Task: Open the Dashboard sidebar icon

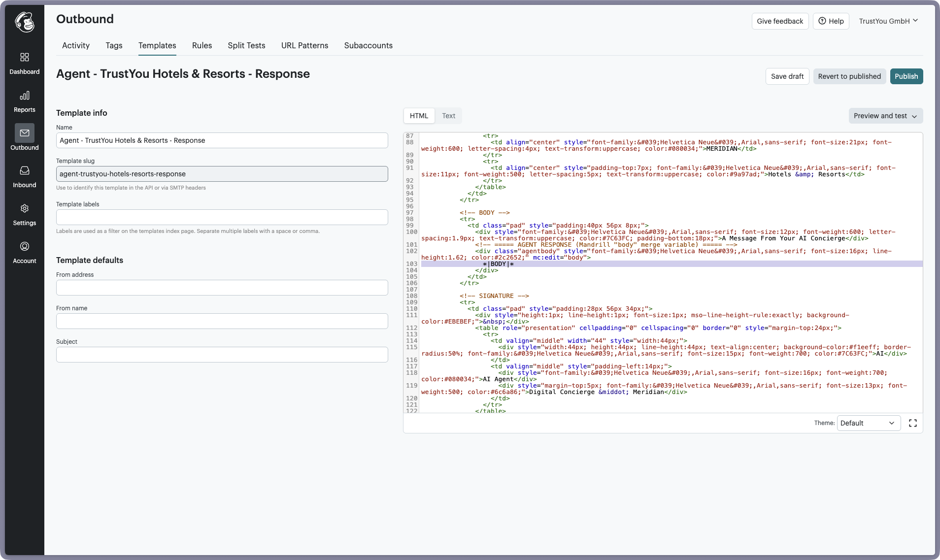Action: coord(25,57)
